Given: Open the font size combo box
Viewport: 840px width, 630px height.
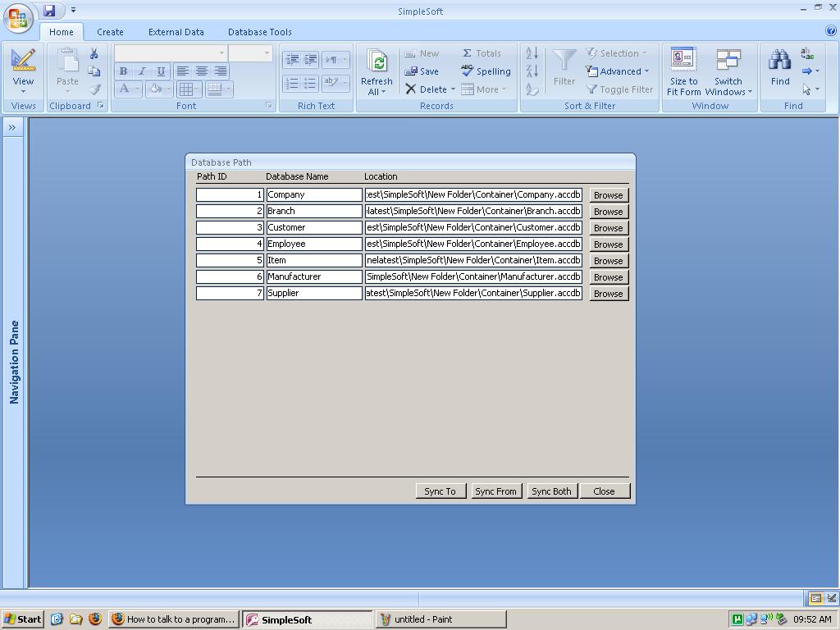Looking at the screenshot, I should tap(250, 53).
